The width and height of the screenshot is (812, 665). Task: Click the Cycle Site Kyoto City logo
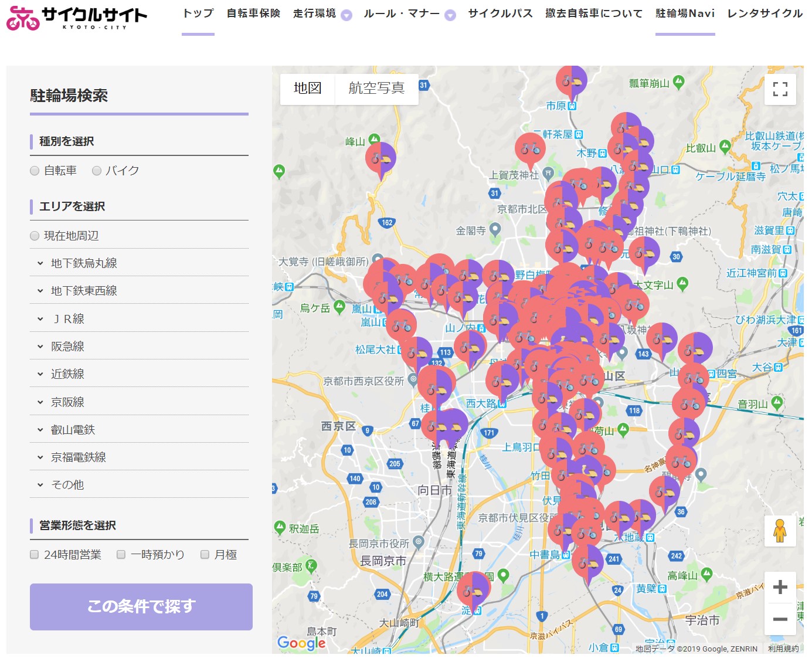[76, 18]
